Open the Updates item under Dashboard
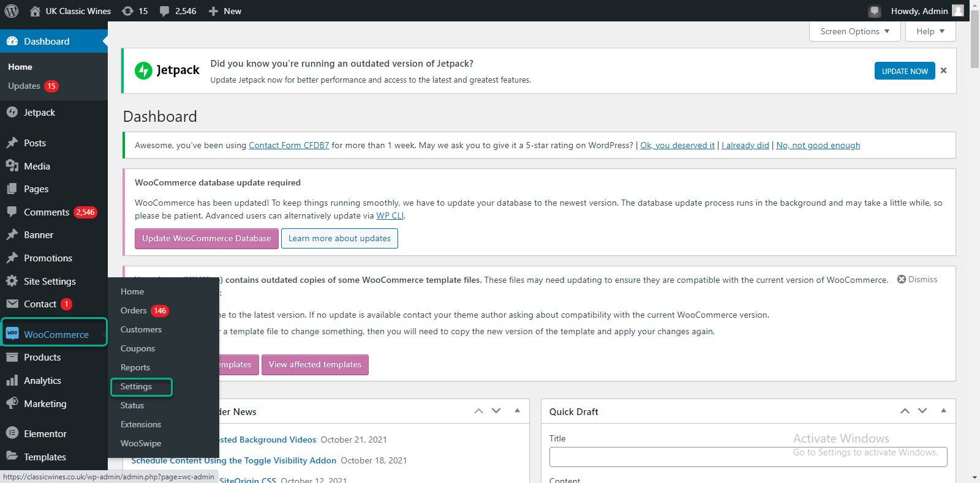980x483 pixels. point(24,86)
